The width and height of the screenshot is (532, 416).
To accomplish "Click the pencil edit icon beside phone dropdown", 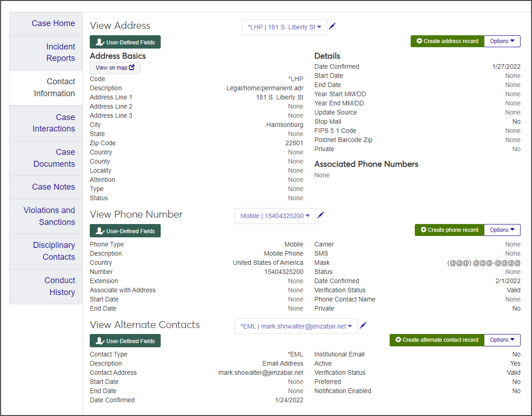I will pyautogui.click(x=321, y=215).
